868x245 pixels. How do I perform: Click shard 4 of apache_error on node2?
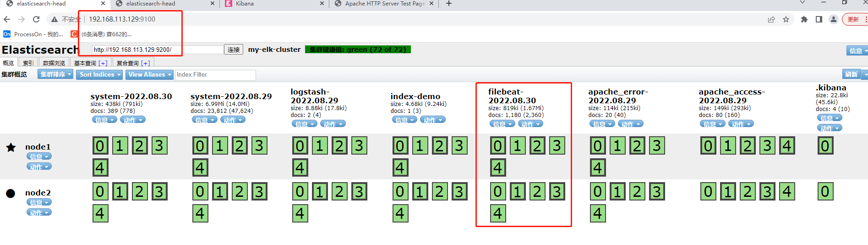click(598, 214)
